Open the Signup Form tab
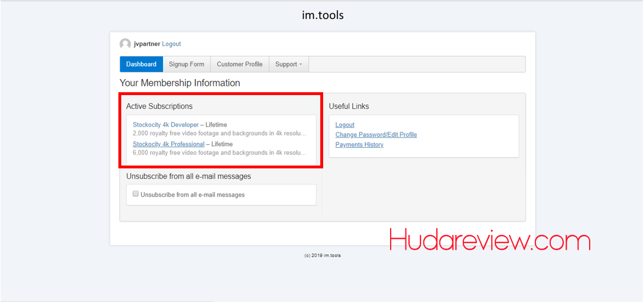The width and height of the screenshot is (644, 303). tap(186, 64)
